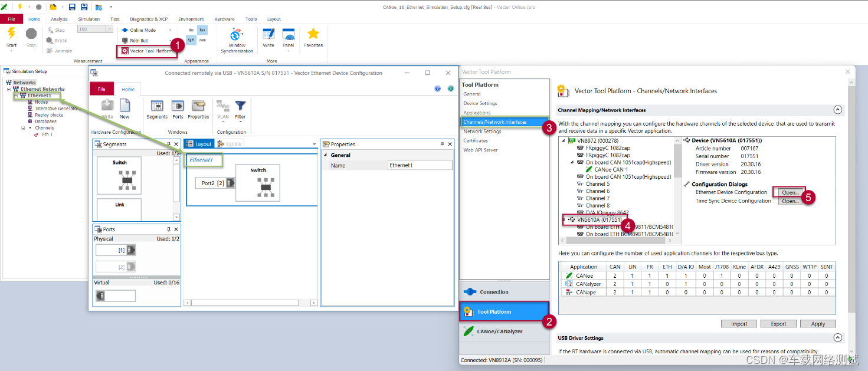The width and height of the screenshot is (868, 371).
Task: Click the open folder icon in quick access toolbar
Action: click(53, 7)
